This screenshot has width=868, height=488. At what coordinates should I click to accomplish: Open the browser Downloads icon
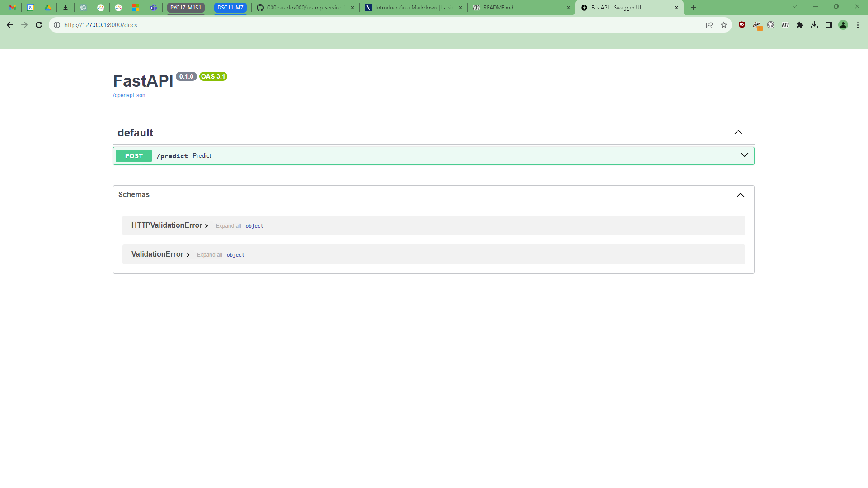click(x=814, y=25)
